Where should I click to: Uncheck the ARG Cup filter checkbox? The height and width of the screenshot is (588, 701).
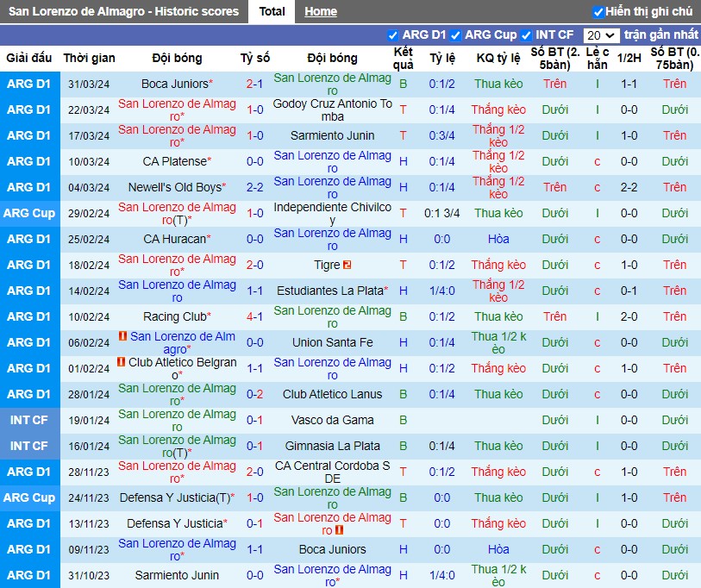[455, 35]
